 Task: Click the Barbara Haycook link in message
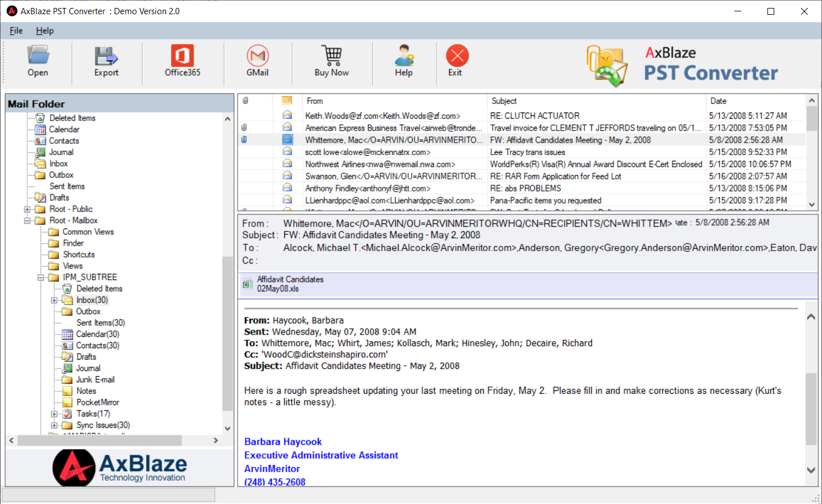[283, 441]
